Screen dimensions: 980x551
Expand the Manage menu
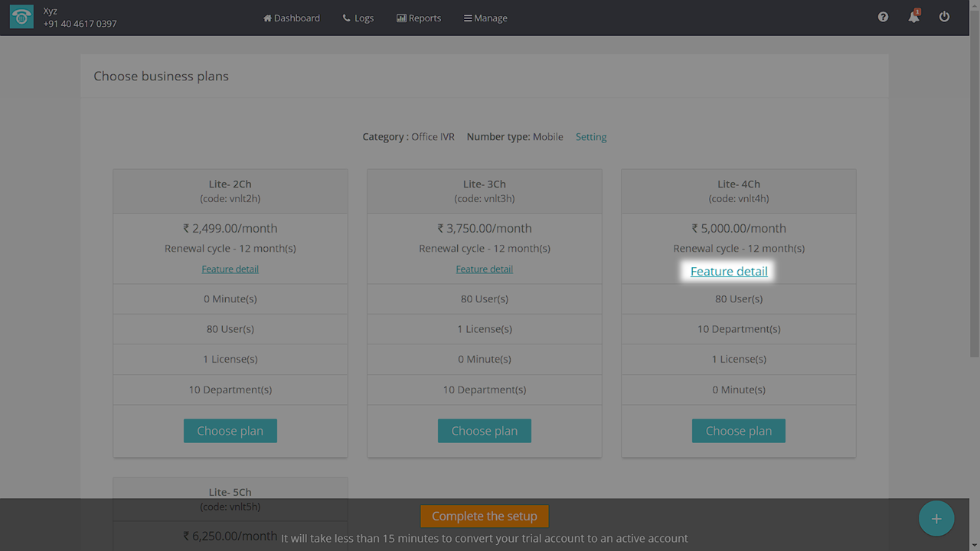[485, 18]
